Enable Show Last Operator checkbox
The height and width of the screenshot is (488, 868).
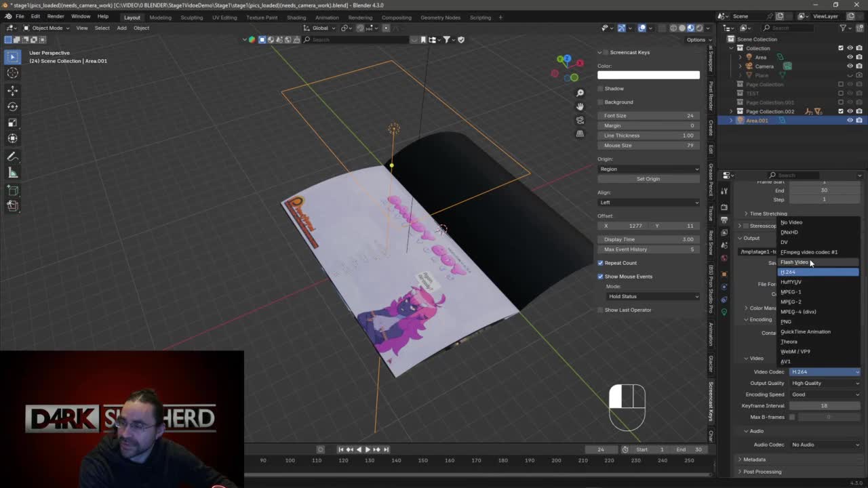[600, 310]
